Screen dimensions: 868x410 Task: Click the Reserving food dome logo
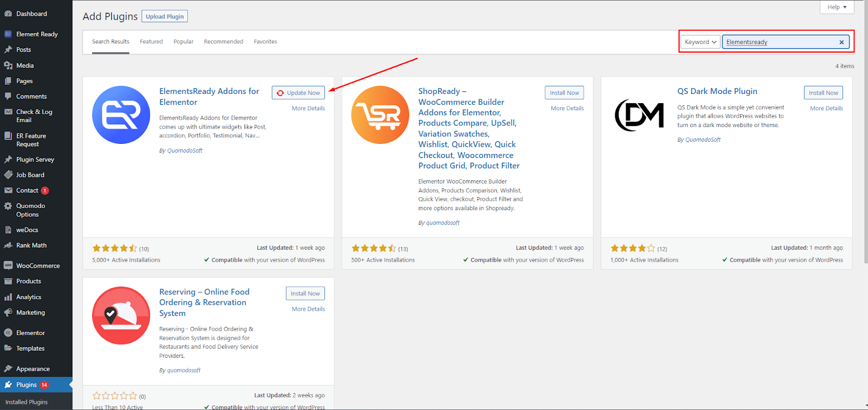click(x=121, y=316)
